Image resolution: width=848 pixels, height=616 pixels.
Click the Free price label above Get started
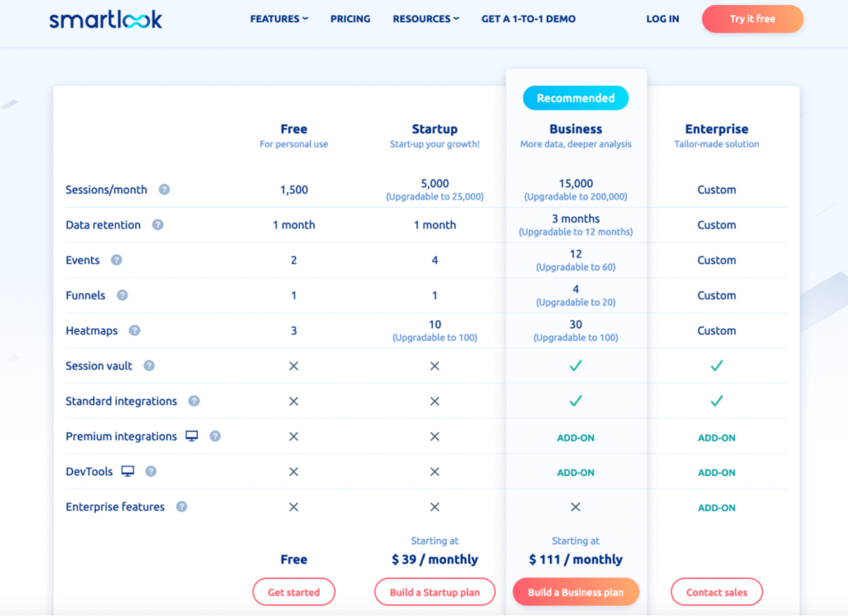pos(294,559)
